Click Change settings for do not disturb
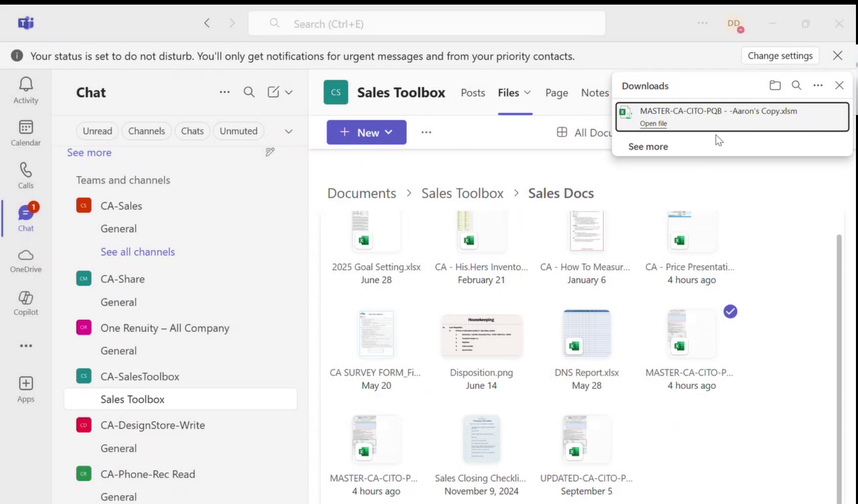This screenshot has width=858, height=504. point(780,55)
